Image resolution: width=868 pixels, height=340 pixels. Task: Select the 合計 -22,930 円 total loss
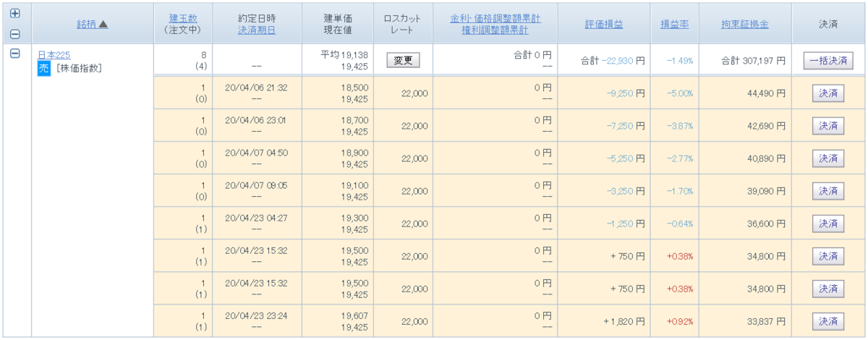[x=613, y=61]
